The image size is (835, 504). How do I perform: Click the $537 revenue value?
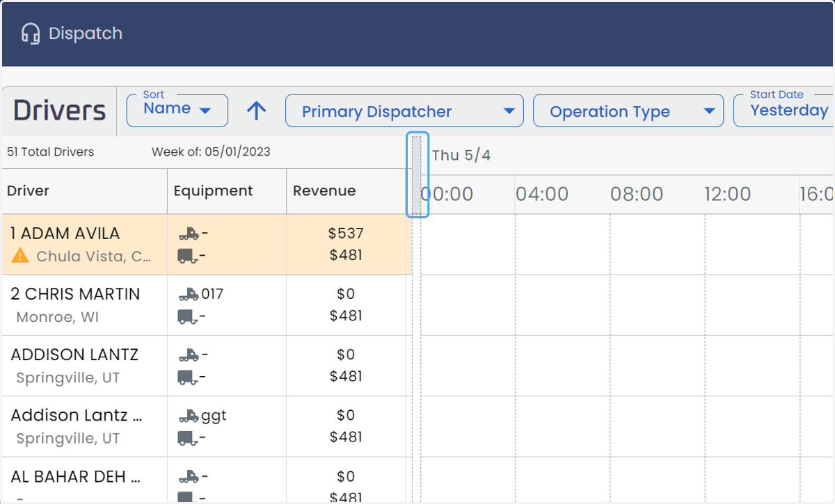[x=346, y=234]
